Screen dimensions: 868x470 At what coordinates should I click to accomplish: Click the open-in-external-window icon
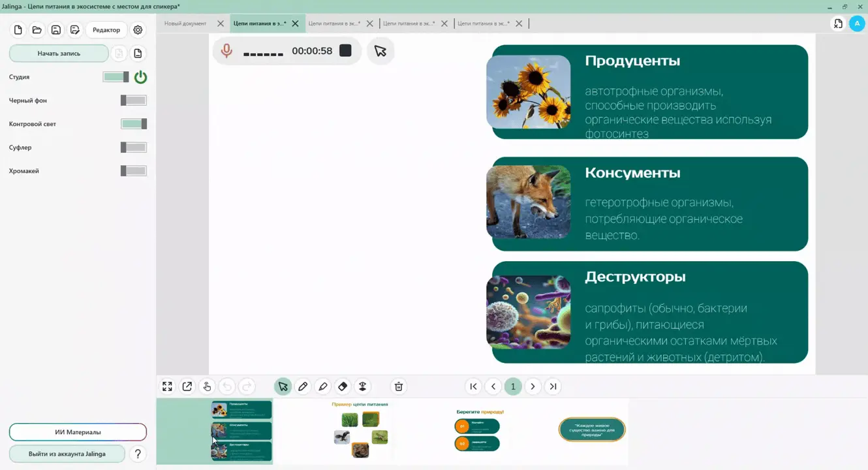187,386
